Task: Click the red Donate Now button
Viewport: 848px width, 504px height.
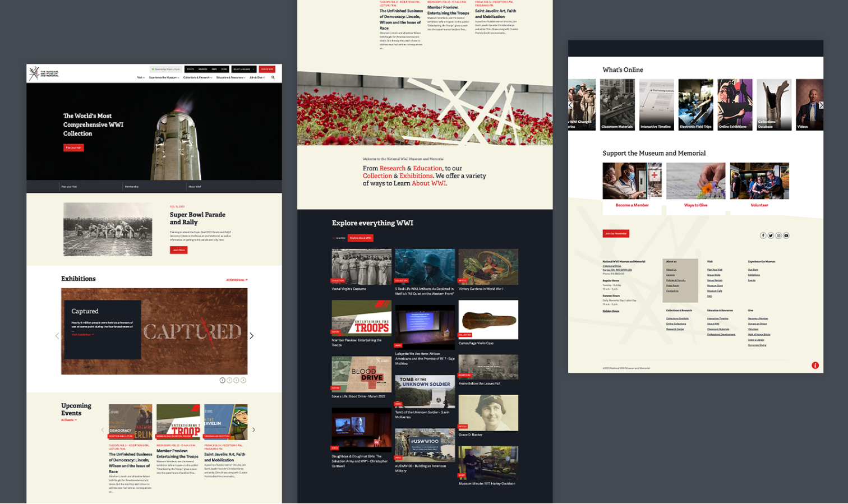Action: [267, 69]
